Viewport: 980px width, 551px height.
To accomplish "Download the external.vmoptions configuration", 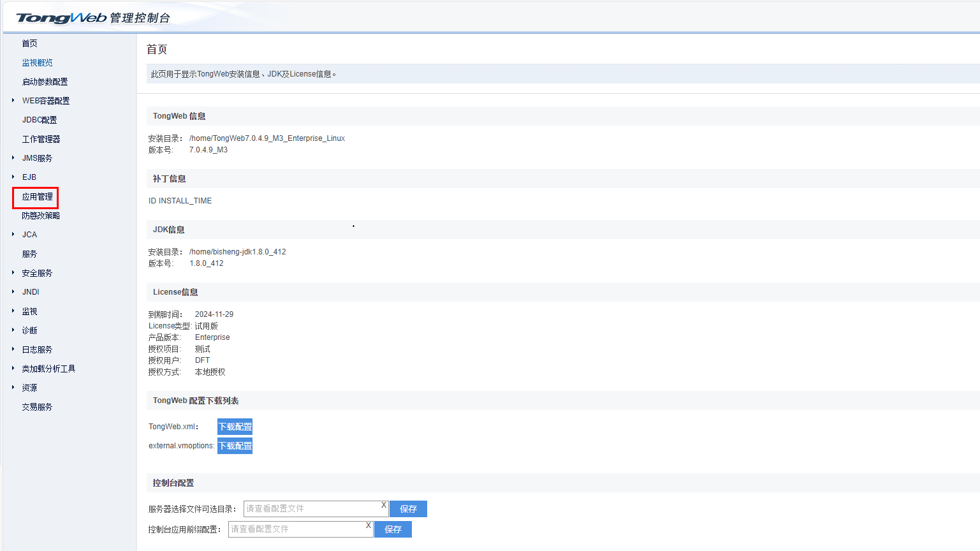I will click(235, 446).
